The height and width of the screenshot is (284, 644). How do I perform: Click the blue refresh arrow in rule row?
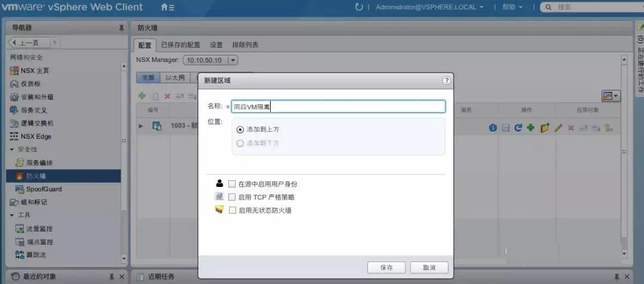click(x=518, y=128)
